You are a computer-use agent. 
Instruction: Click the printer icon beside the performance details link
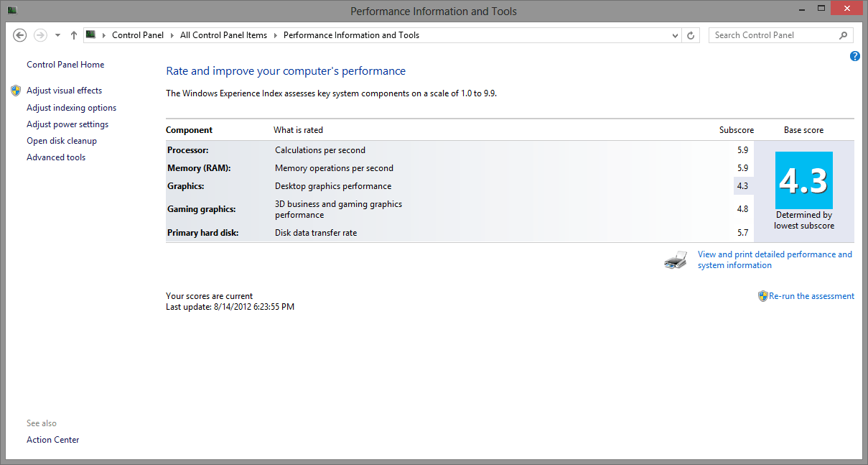[676, 260]
